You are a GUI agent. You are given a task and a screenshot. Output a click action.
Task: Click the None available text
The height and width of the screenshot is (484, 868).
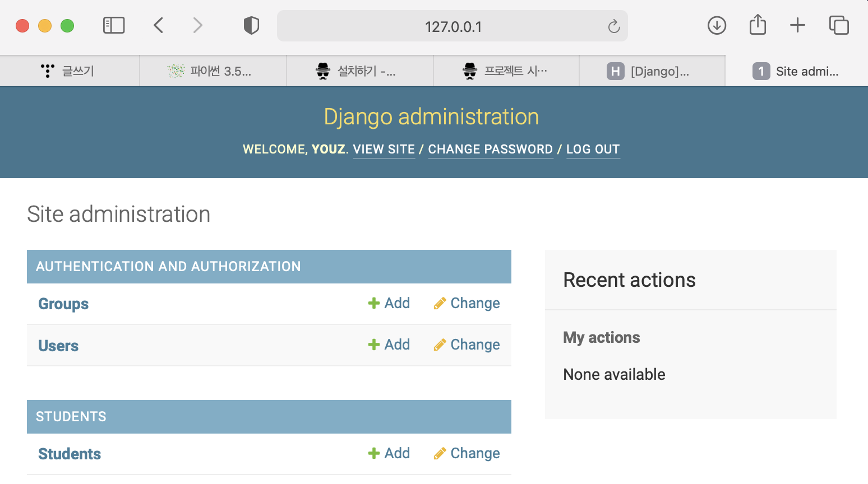click(614, 374)
